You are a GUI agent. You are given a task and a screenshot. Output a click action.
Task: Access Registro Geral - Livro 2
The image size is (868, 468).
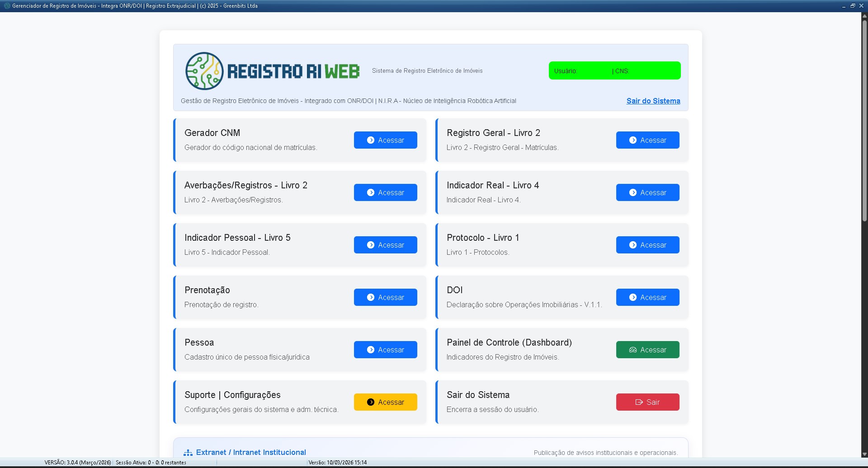(647, 140)
